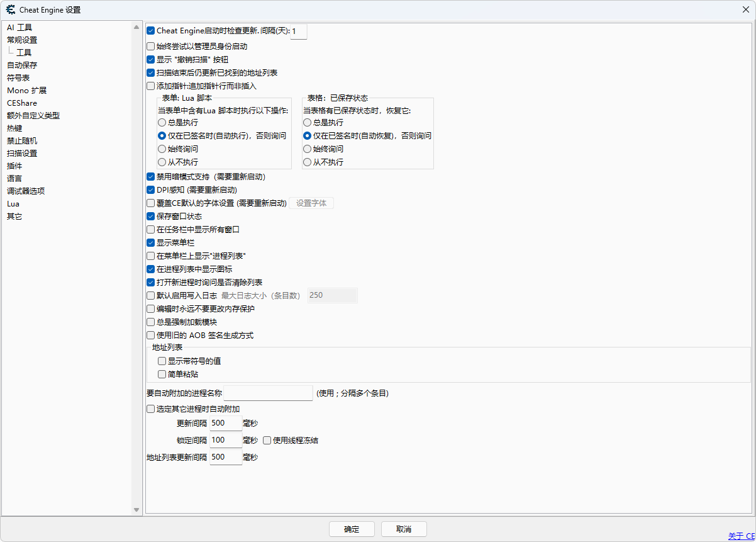Click the update interval days field

299,31
